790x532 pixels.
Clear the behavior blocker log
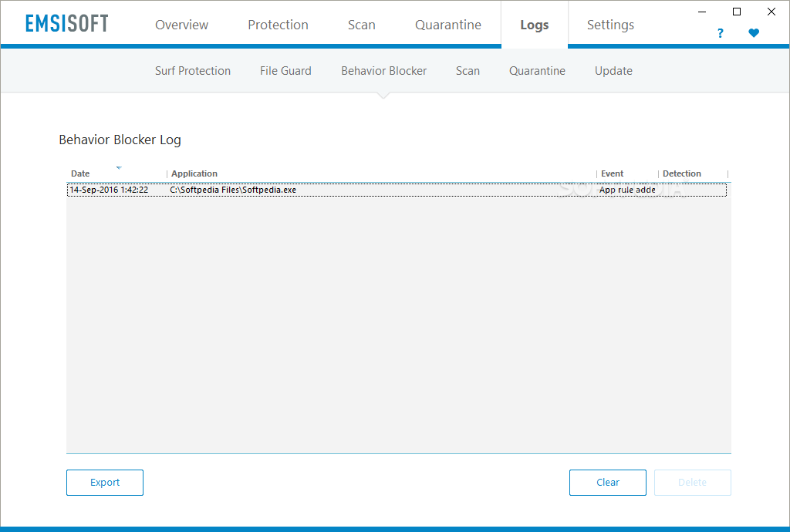(x=608, y=483)
